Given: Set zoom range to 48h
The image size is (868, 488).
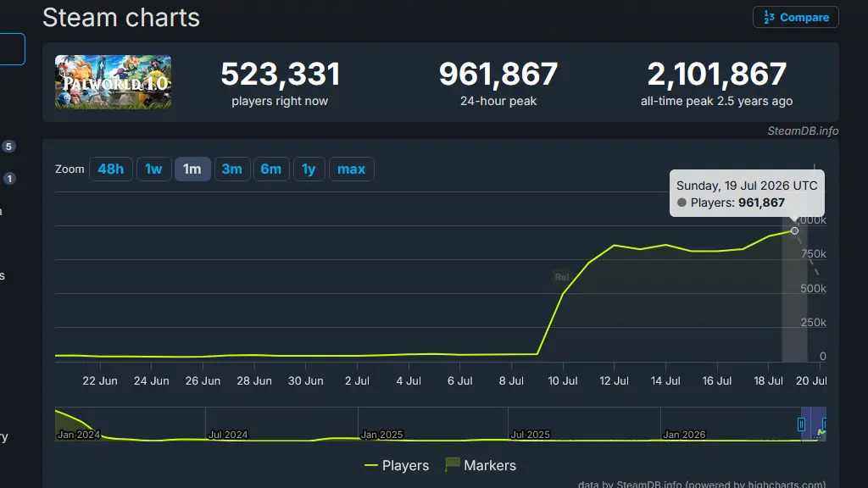Looking at the screenshot, I should point(111,169).
